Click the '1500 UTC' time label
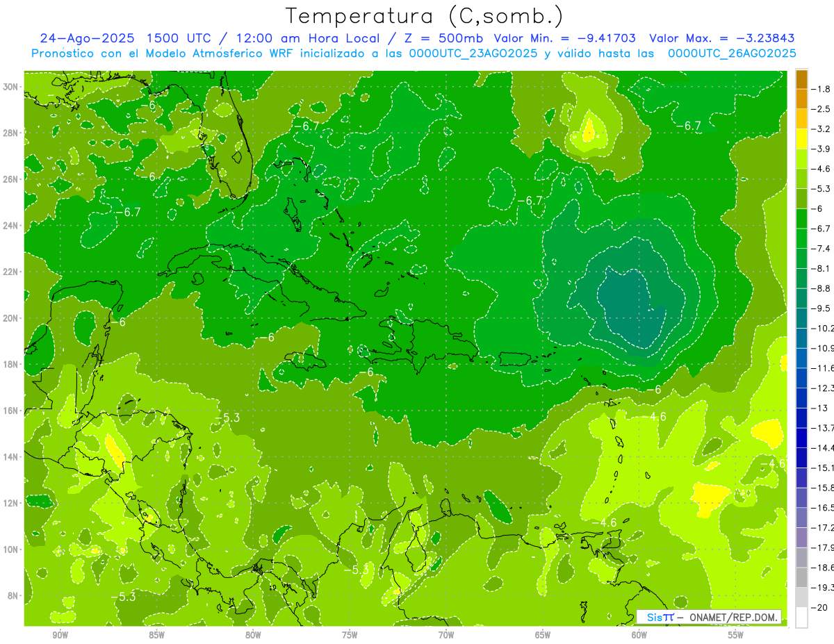Image resolution: width=834 pixels, height=644 pixels. [x=179, y=38]
